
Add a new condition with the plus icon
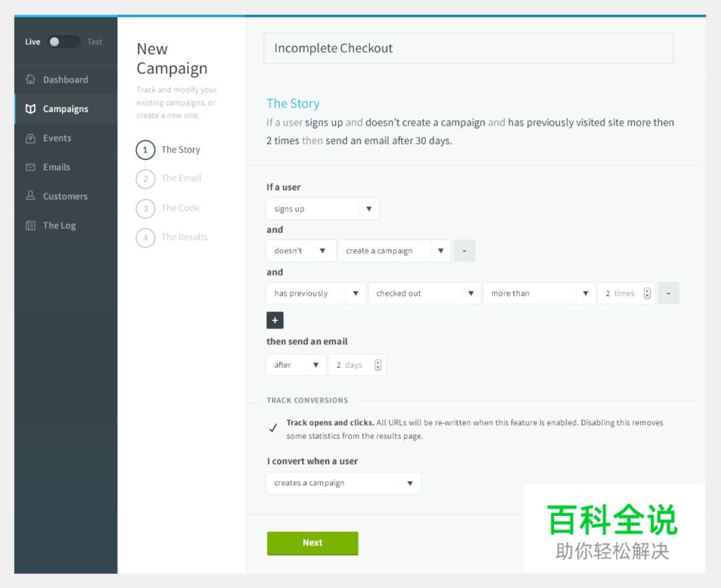tap(274, 320)
